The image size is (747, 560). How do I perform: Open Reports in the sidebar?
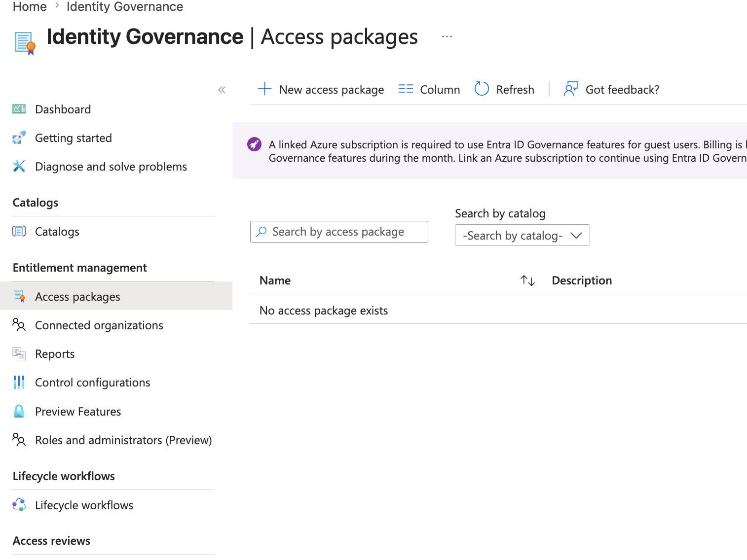point(116,353)
